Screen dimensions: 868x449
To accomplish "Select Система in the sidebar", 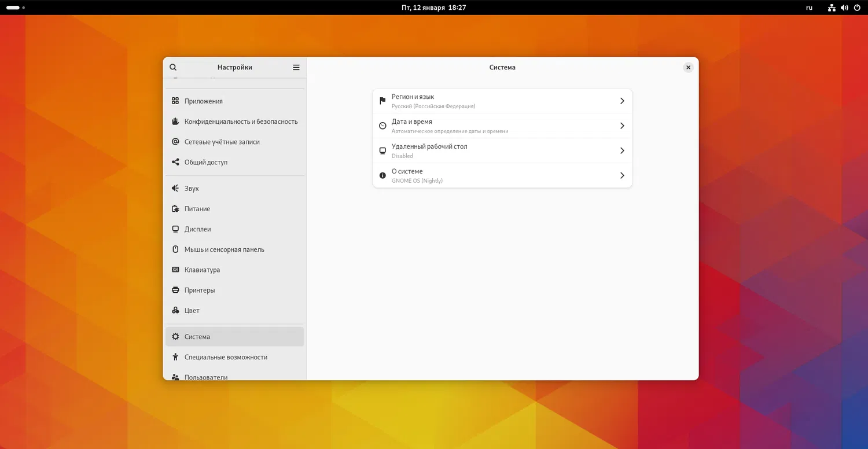I will click(x=234, y=337).
